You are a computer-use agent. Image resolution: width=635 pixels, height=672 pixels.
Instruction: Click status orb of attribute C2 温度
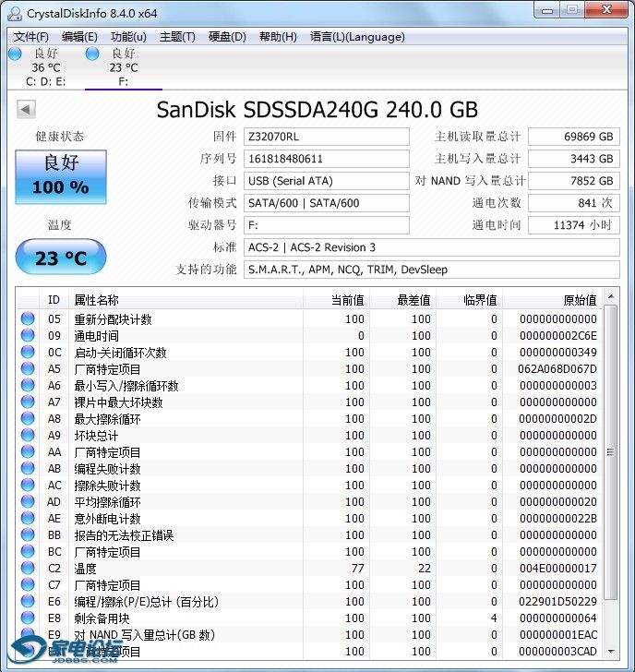click(x=28, y=568)
